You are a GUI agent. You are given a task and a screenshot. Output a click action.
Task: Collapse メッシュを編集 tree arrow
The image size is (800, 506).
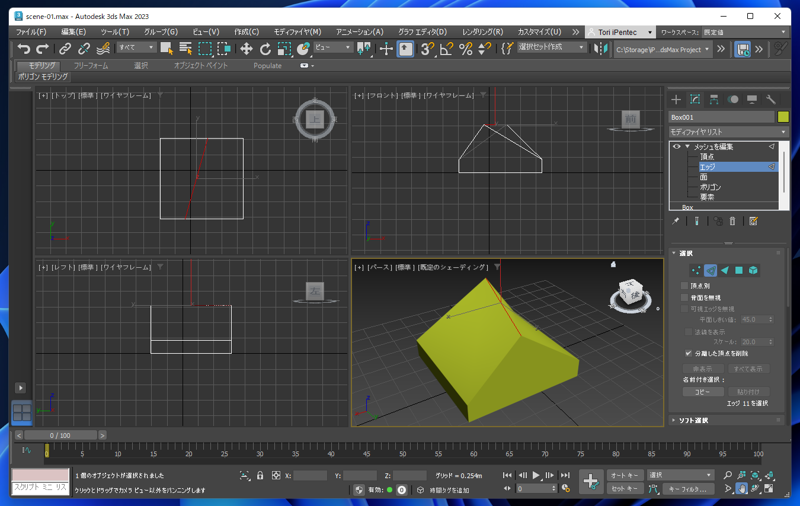pyautogui.click(x=688, y=146)
